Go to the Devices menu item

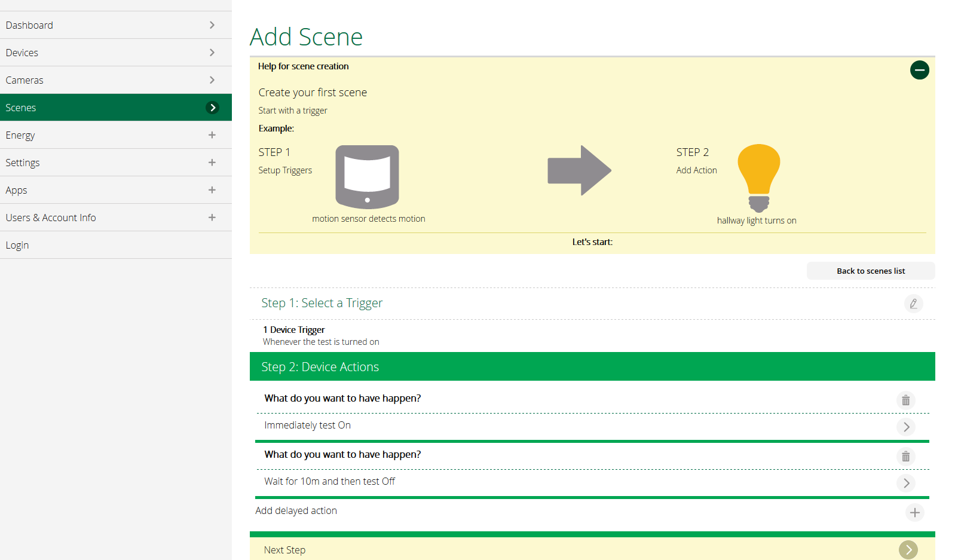116,53
